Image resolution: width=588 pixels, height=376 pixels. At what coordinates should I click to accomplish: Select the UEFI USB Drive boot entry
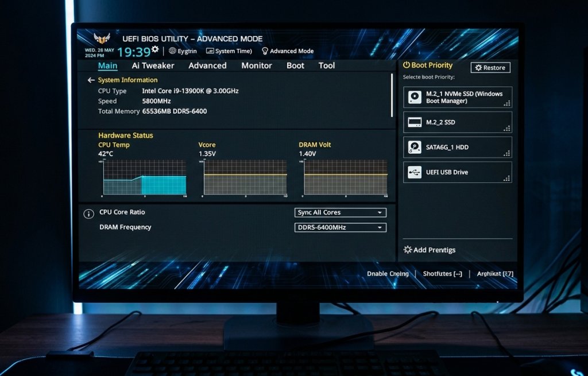click(458, 172)
